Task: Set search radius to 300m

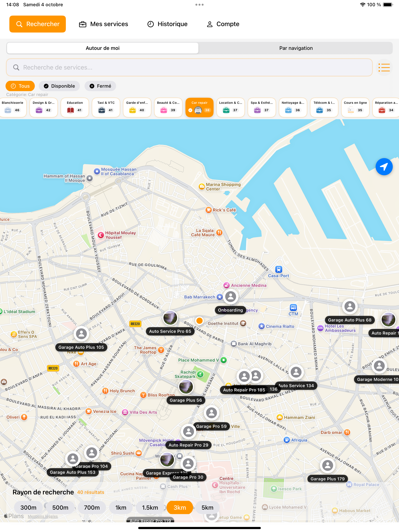Action: click(x=28, y=507)
